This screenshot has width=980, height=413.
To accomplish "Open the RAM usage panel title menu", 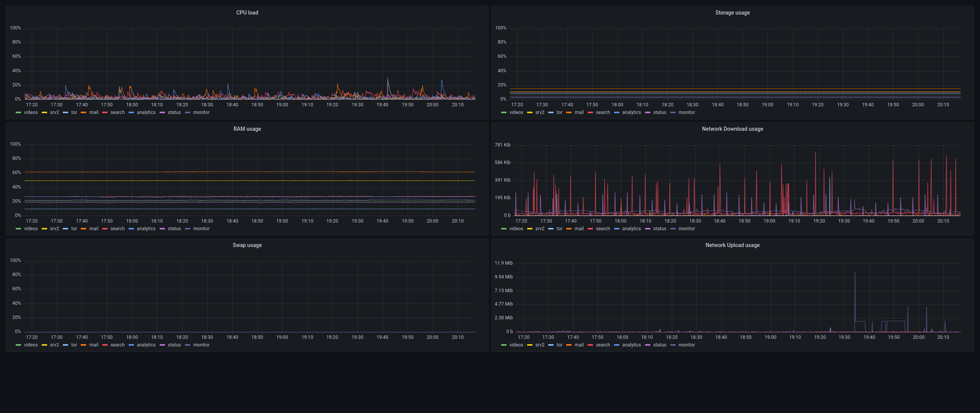I will pyautogui.click(x=247, y=129).
